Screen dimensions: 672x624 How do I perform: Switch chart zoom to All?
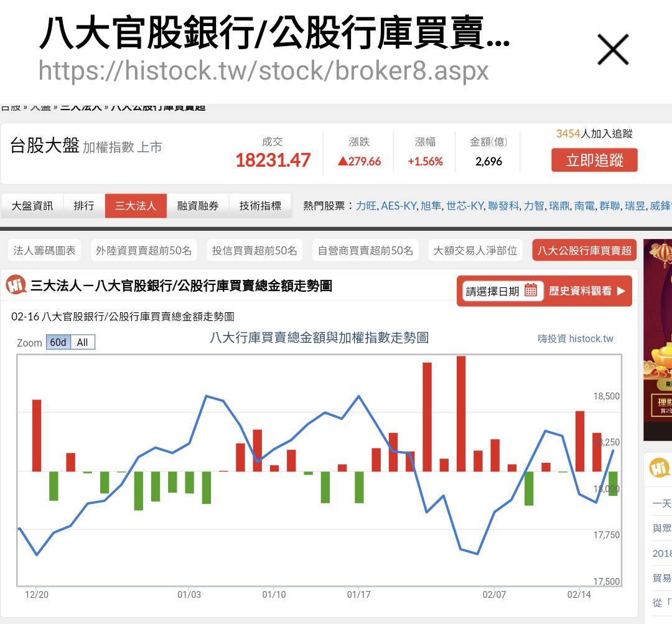pyautogui.click(x=83, y=342)
